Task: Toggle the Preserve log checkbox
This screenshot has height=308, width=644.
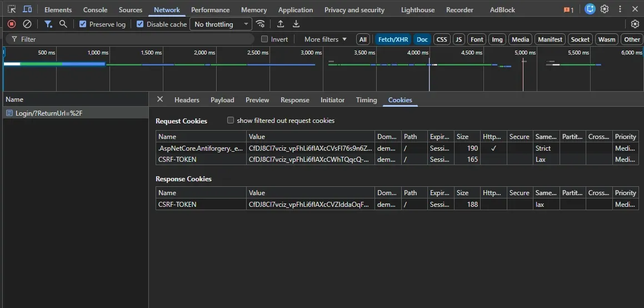Action: pos(83,24)
